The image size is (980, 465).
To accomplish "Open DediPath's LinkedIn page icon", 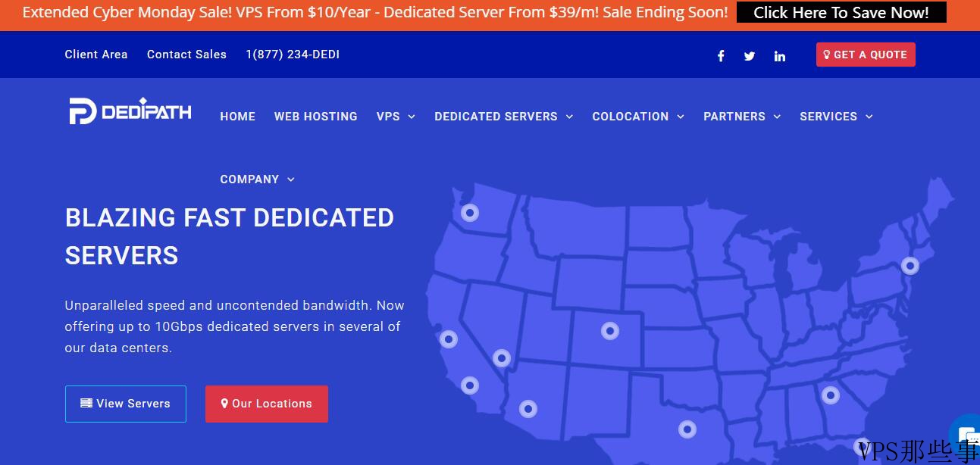I will pyautogui.click(x=780, y=55).
